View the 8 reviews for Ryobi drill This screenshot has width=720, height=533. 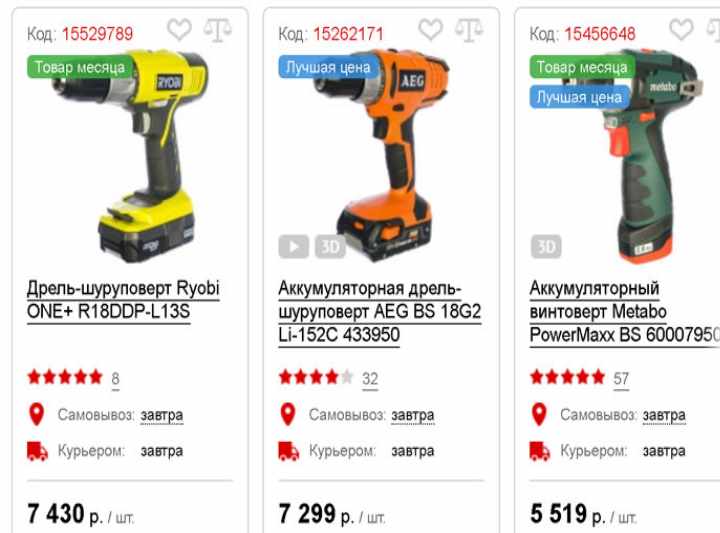[115, 379]
